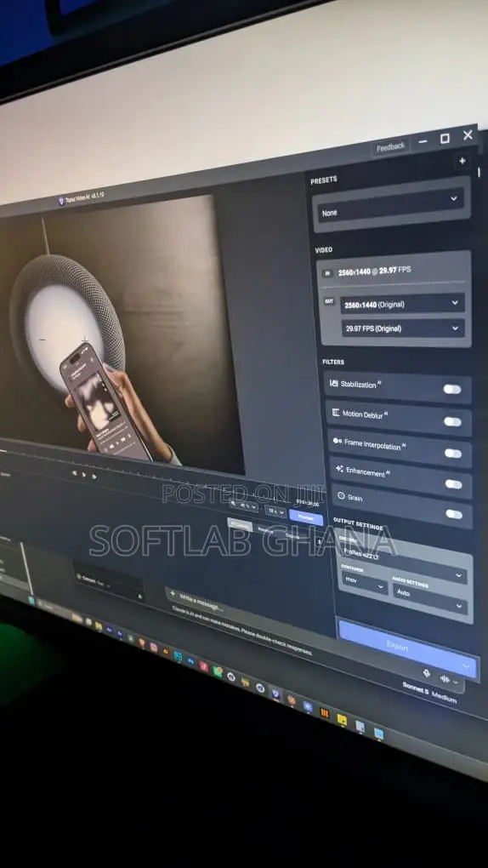This screenshot has height=868, width=488.
Task: Maximize the Topaz Video AI window
Action: (445, 139)
